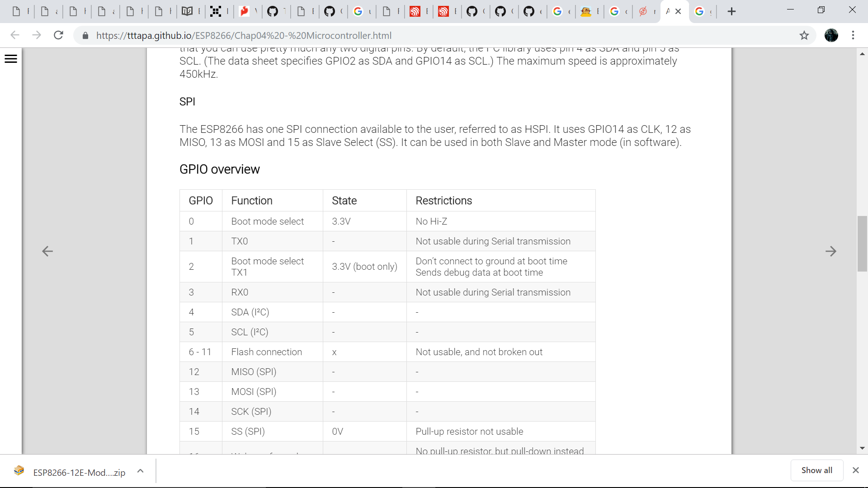The image size is (868, 488).
Task: Expand options for ESP8266-12E-Mod zip download
Action: (141, 471)
